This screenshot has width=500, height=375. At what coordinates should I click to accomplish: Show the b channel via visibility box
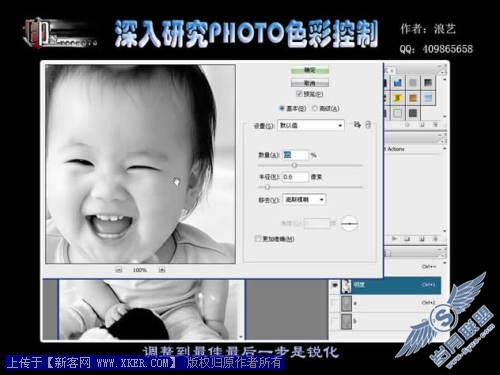tap(334, 322)
